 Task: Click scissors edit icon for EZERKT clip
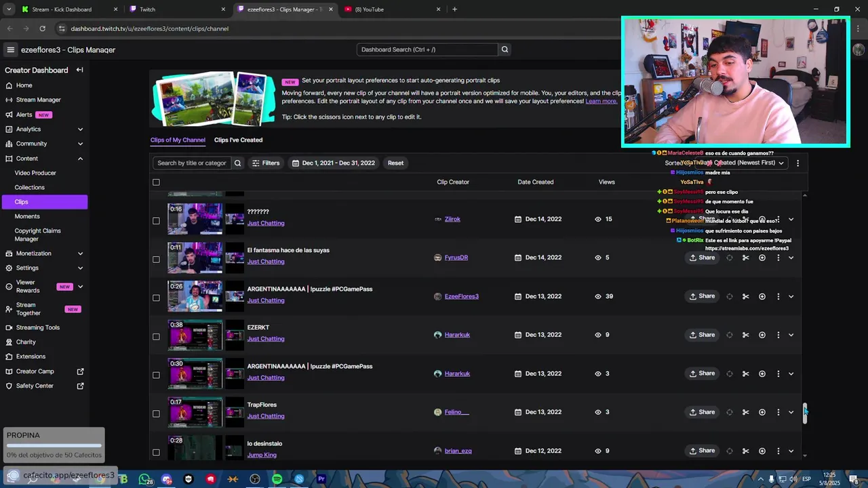pyautogui.click(x=745, y=335)
